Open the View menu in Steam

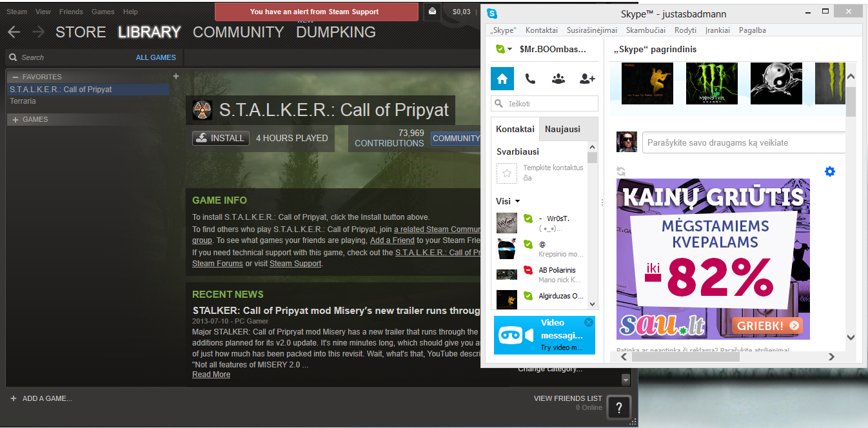pos(43,12)
